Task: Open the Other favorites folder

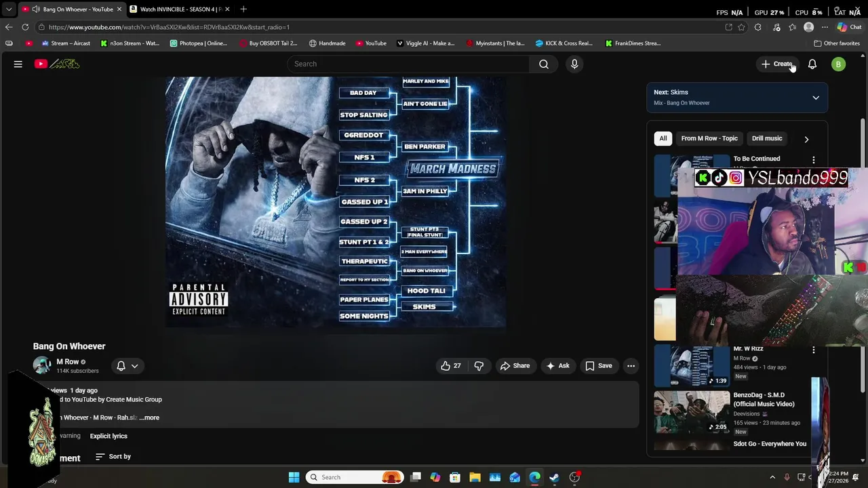Action: coord(837,43)
